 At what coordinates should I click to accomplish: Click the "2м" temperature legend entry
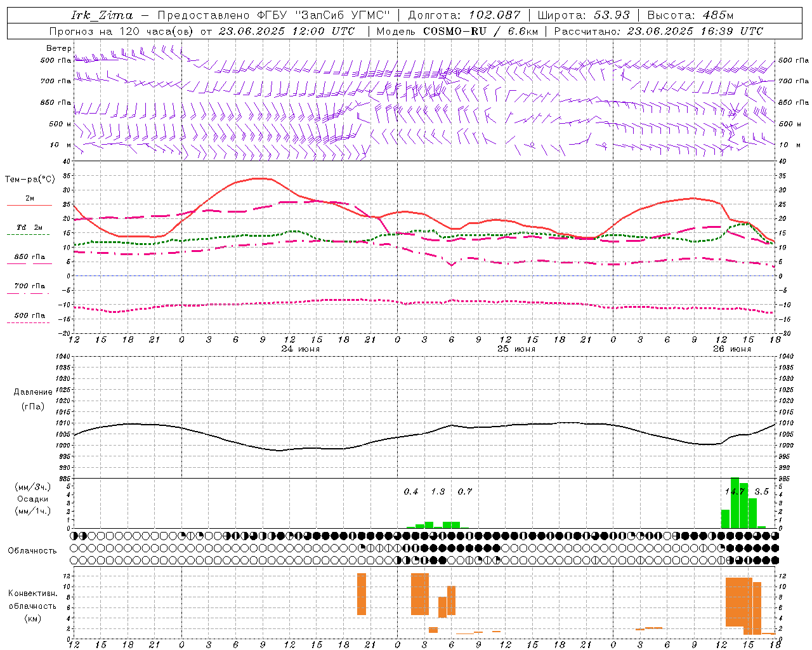click(x=30, y=199)
